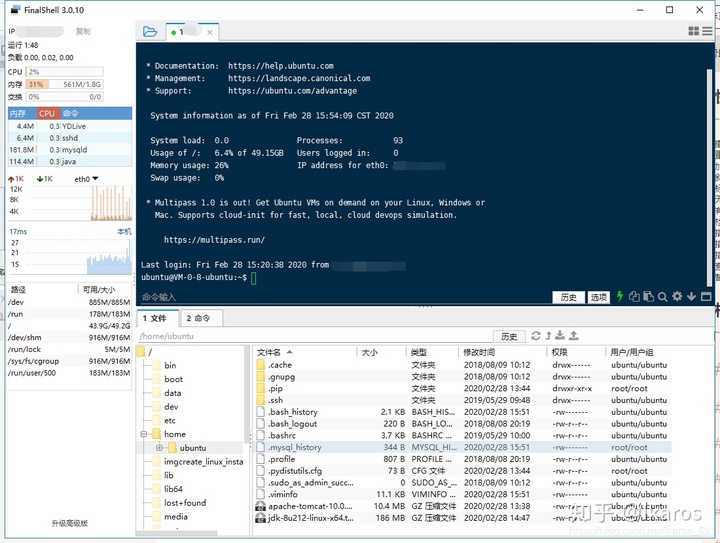Go to the parent directory with the up arrow icon

548,336
